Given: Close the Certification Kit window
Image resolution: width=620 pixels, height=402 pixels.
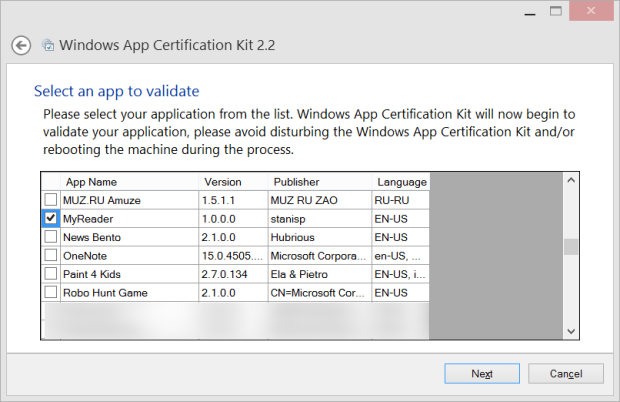Looking at the screenshot, I should 591,11.
